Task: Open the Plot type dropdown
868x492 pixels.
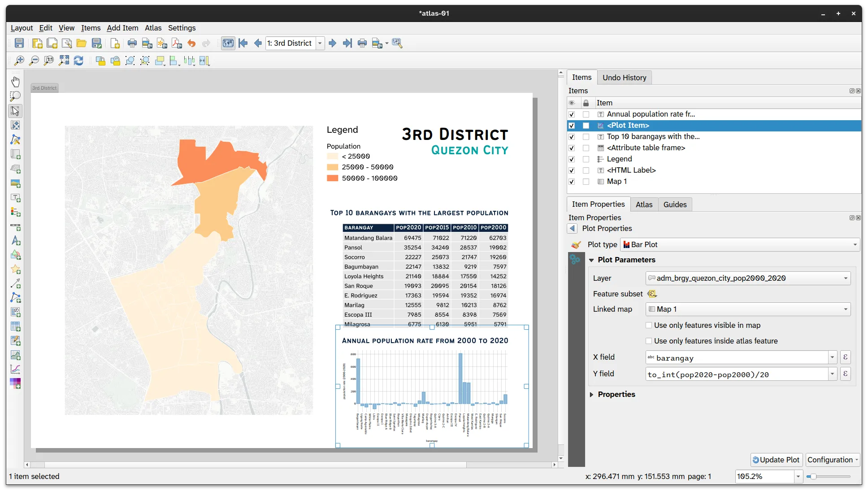Action: click(x=854, y=244)
